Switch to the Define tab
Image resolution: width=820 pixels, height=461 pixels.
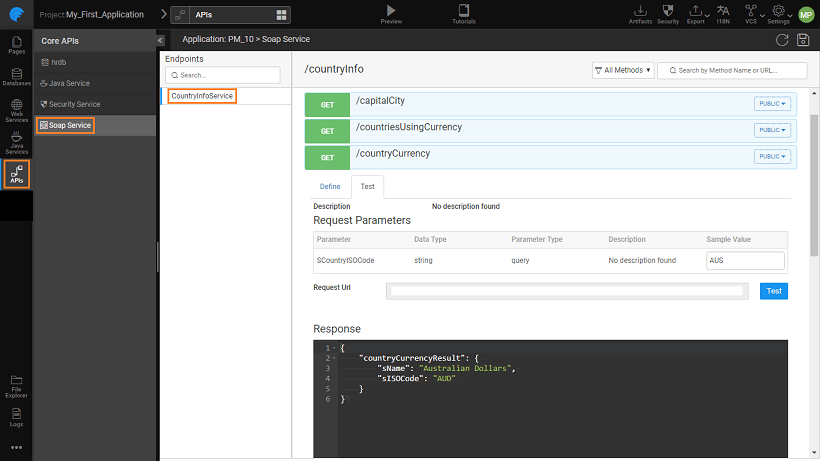coord(329,186)
